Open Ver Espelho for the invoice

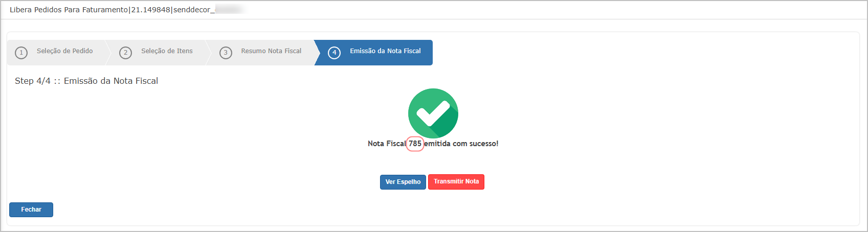click(x=403, y=182)
